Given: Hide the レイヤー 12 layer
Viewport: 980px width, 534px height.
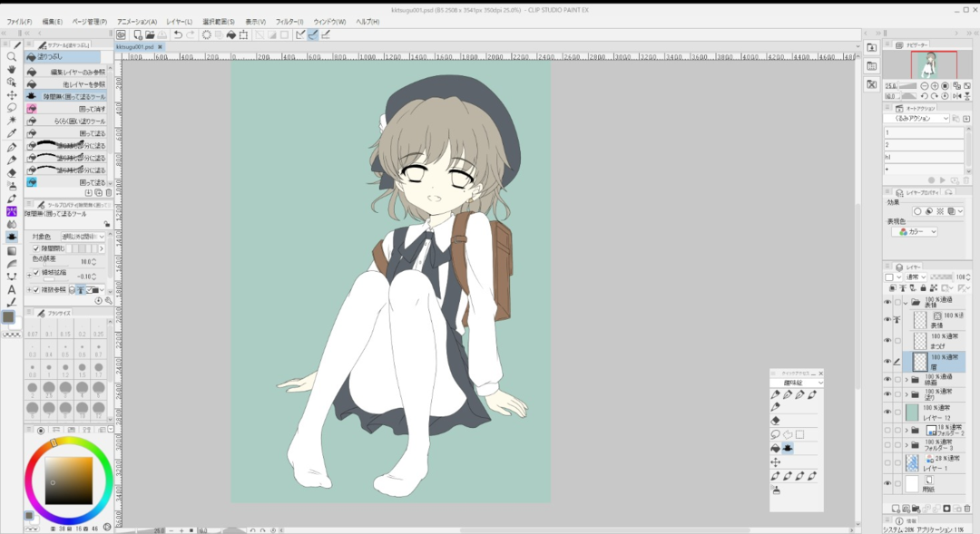Looking at the screenshot, I should coord(887,412).
